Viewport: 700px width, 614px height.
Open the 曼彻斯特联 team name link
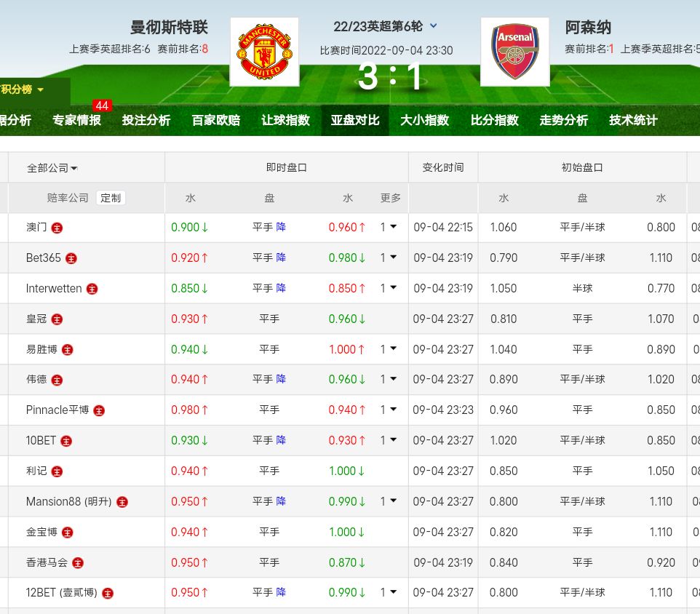(169, 28)
